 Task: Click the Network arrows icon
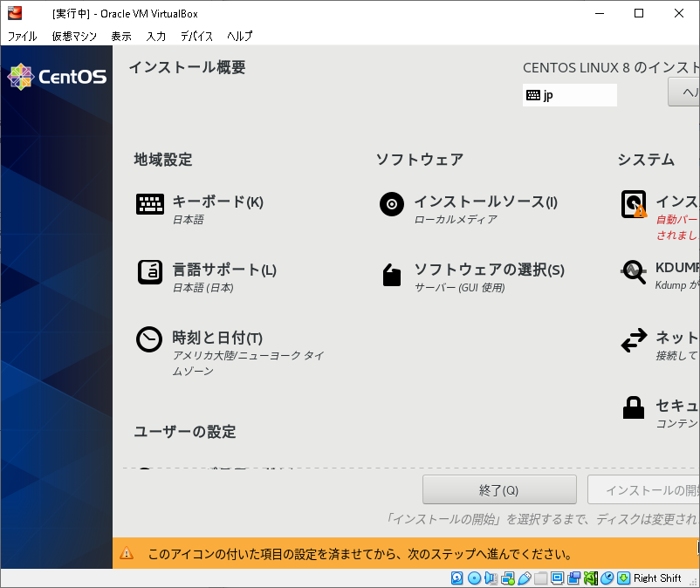coord(634,340)
